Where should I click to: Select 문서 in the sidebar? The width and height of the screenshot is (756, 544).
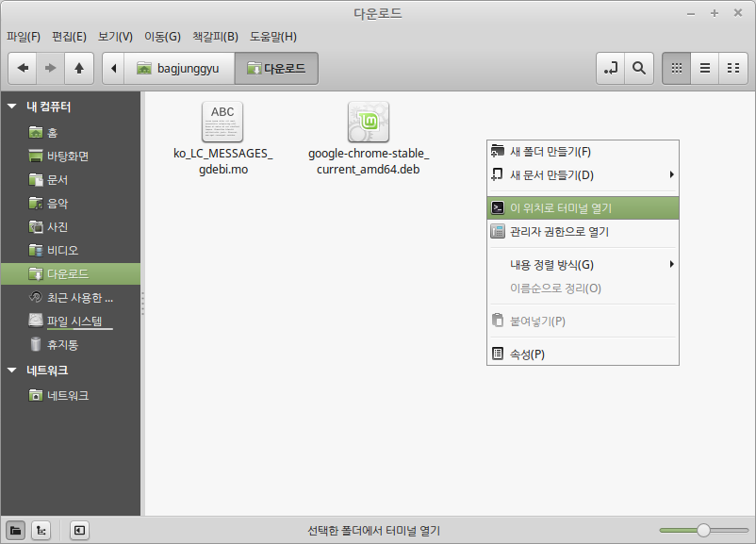pyautogui.click(x=71, y=179)
